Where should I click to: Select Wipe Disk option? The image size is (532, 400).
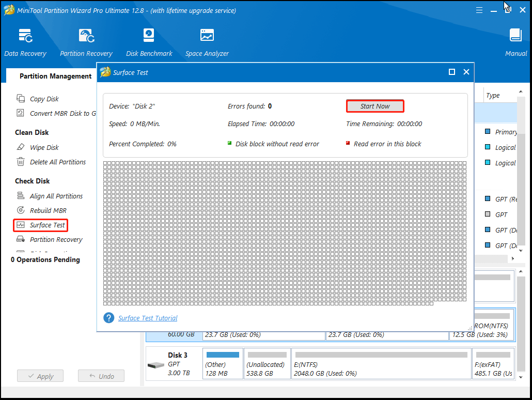(x=44, y=147)
